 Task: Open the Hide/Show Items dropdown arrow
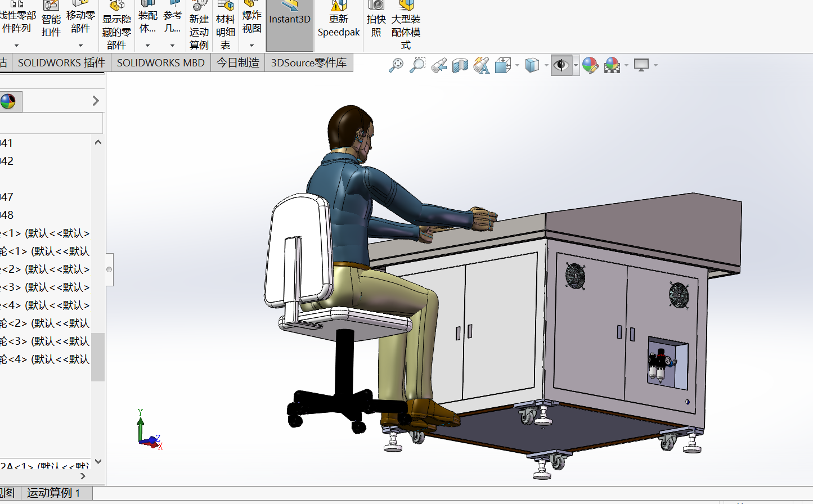[576, 66]
